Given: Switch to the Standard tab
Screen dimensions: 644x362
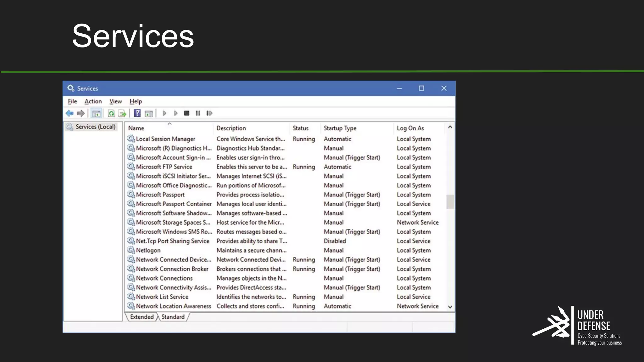Looking at the screenshot, I should pos(173,317).
